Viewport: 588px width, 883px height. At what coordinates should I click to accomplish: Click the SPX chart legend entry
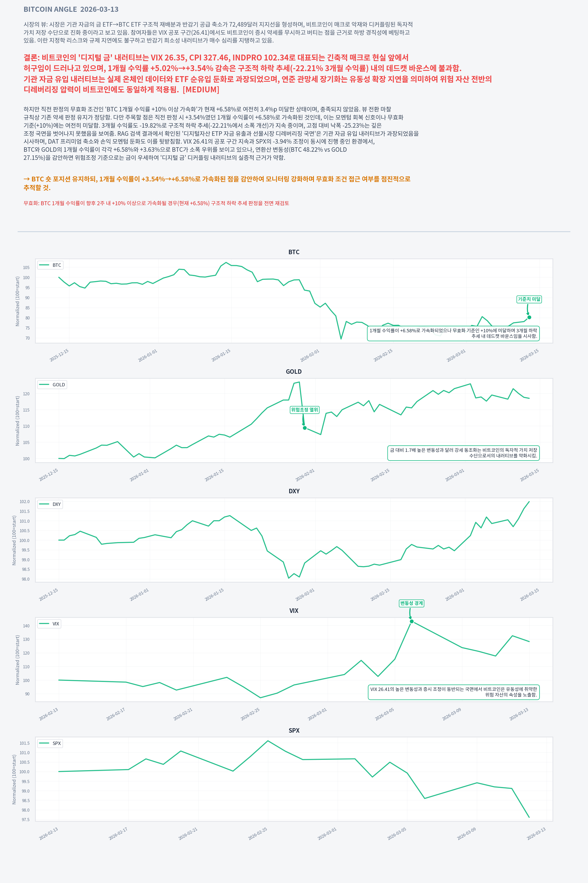tap(50, 744)
